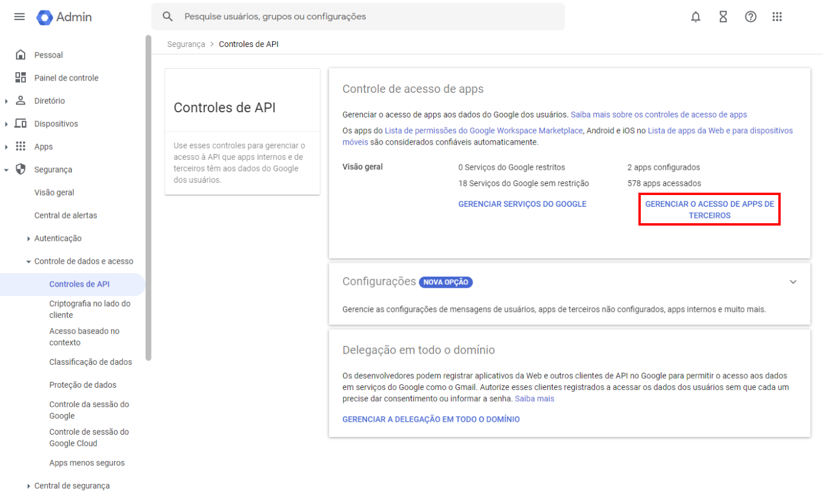Click Segurança in the breadcrumb
The height and width of the screenshot is (504, 823).
[x=186, y=44]
